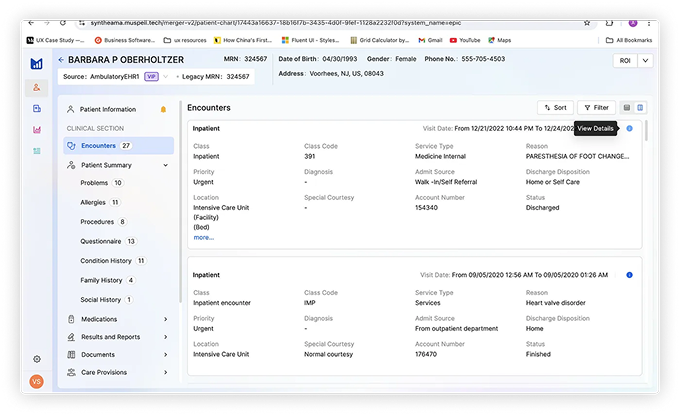The height and width of the screenshot is (416, 680).
Task: Open browser three-dot menu
Action: pos(649,23)
